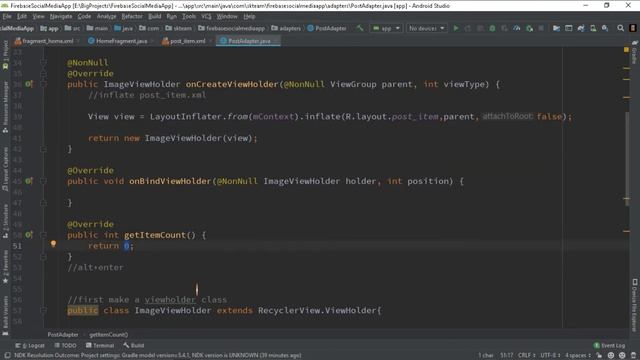Run the app with the green play button

tap(456, 28)
